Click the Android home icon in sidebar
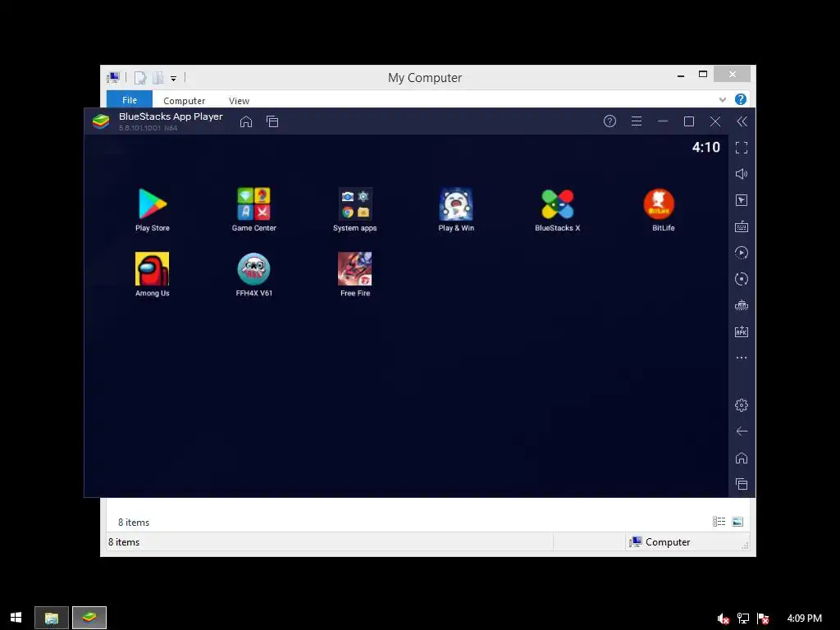 click(x=742, y=458)
